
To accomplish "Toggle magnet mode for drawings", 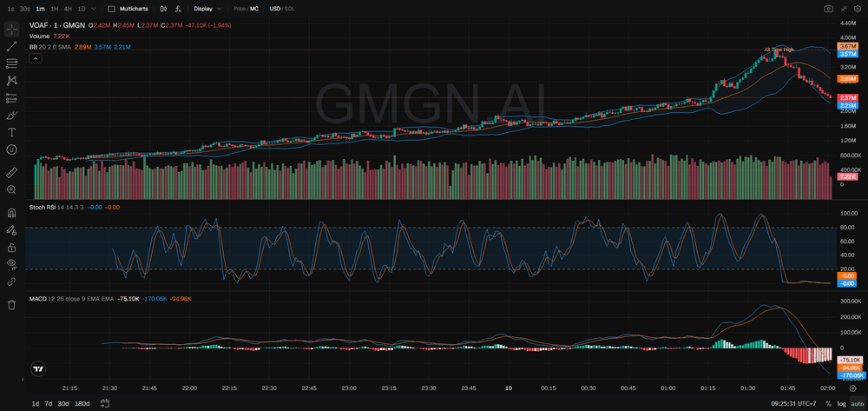I will [x=11, y=213].
